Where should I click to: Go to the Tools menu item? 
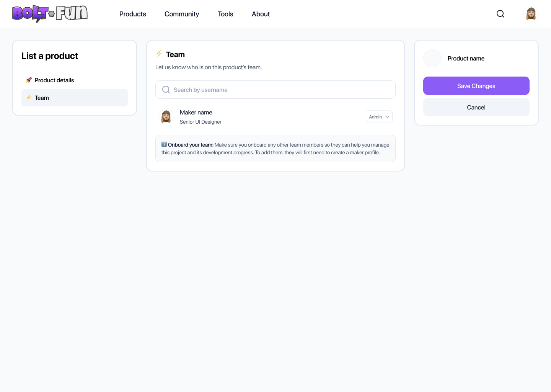click(x=225, y=14)
